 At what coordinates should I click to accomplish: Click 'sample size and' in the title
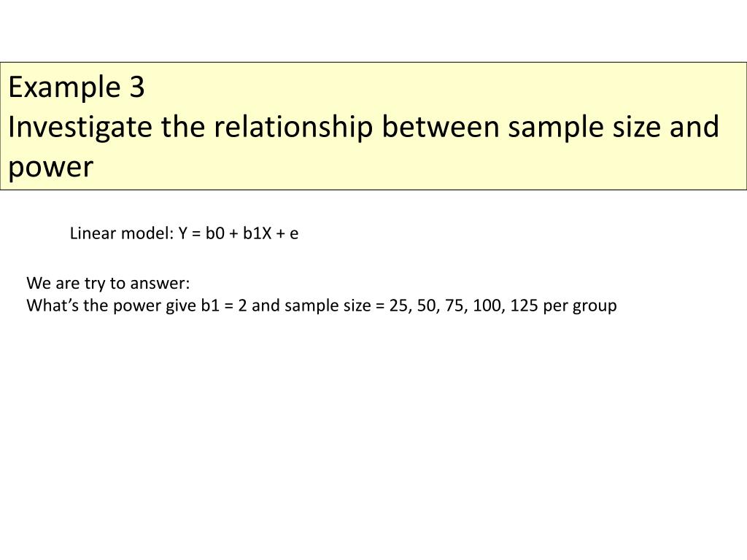613,128
